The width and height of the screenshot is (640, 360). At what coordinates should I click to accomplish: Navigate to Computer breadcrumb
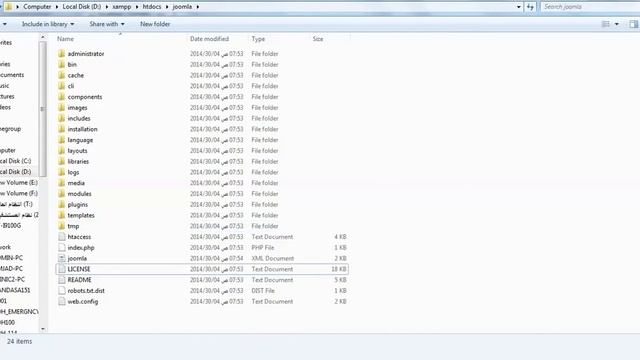point(37,7)
